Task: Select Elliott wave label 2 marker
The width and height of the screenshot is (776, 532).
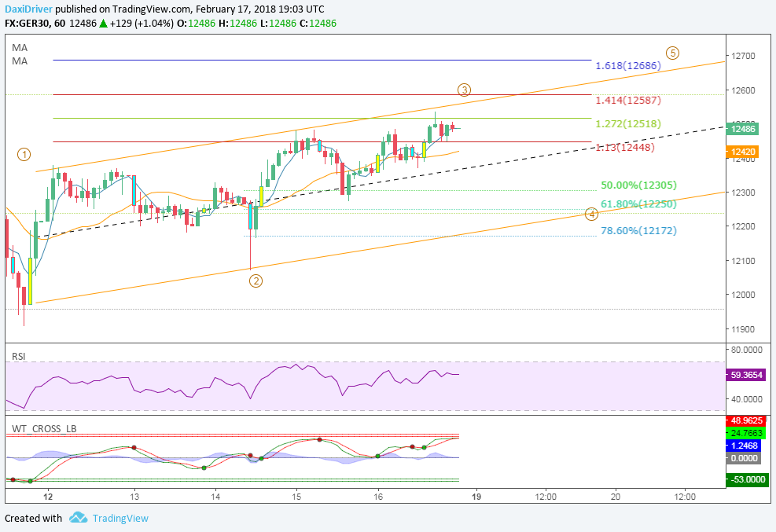Action: coord(256,281)
